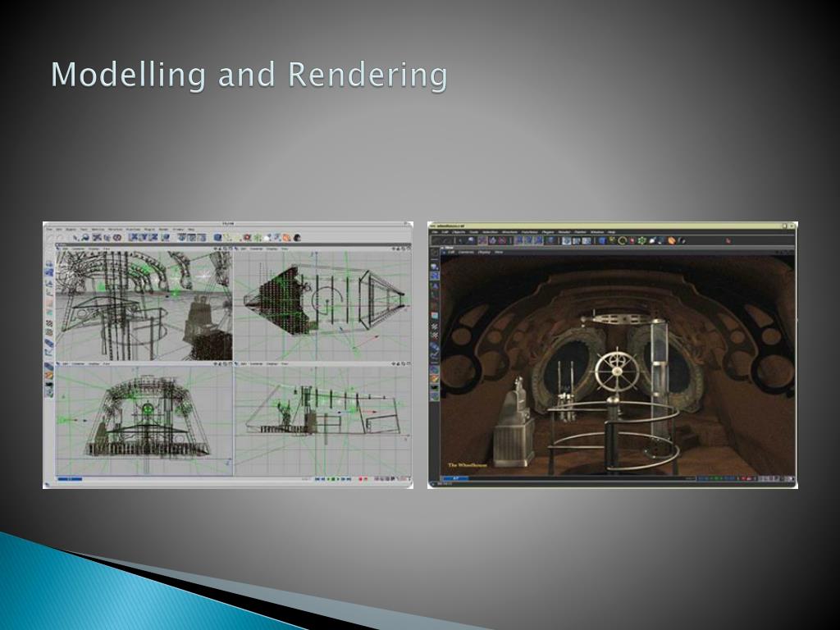Click the middle render icon in the rendered-scene toolbar
This screenshot has height=630, width=840.
577,241
